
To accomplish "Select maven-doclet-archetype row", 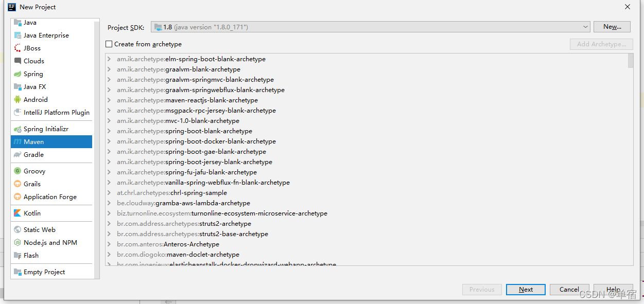I will click(367, 255).
